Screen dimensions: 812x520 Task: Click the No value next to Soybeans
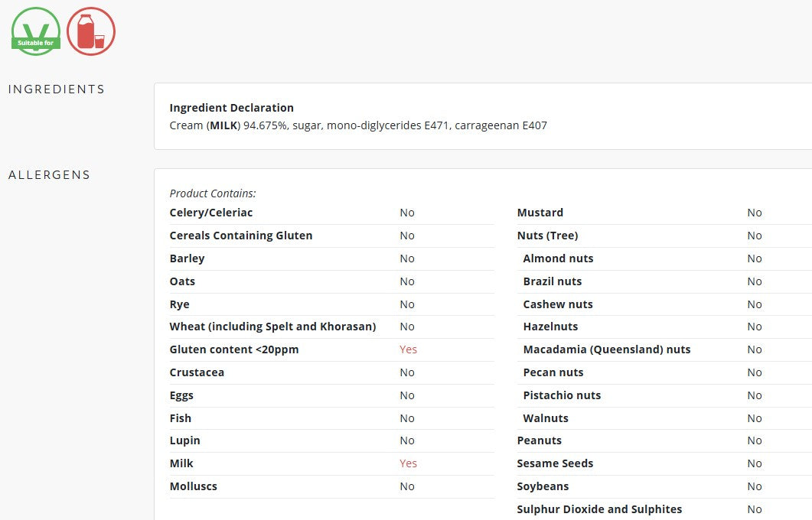coord(755,486)
